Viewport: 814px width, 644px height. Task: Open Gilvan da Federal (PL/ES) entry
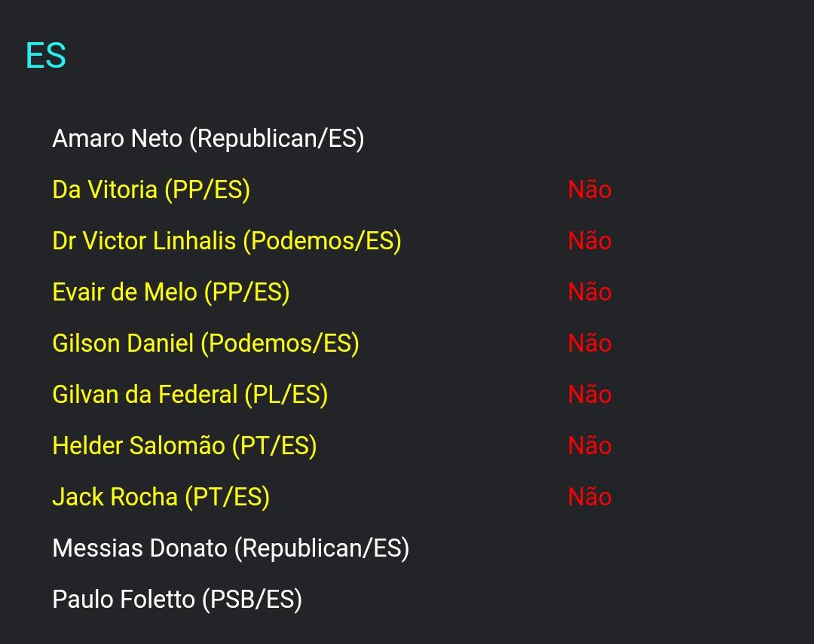click(x=189, y=395)
